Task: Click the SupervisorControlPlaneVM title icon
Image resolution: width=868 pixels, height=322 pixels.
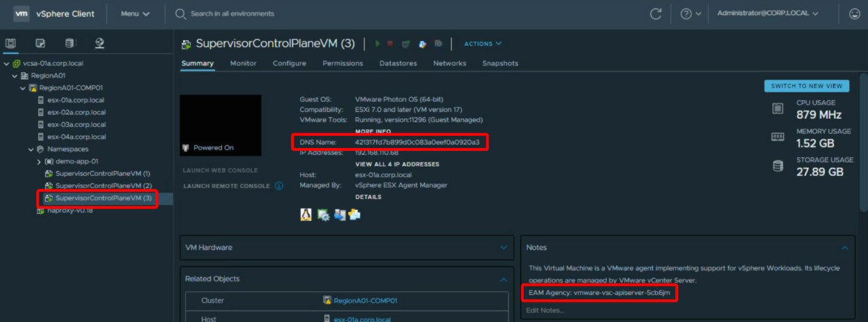Action: tap(187, 43)
